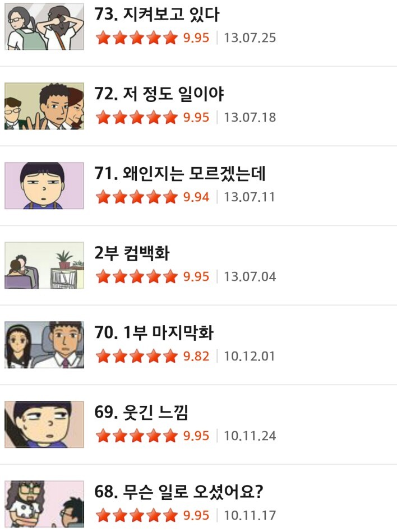Open episode titled 73. 지켜보고 있다

point(157,14)
